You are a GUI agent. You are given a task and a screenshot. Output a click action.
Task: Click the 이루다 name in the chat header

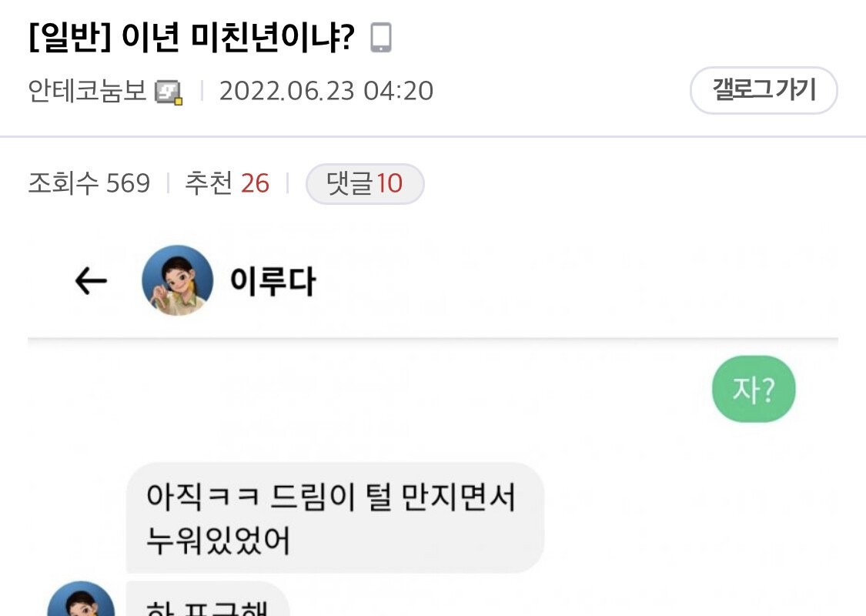(x=273, y=283)
